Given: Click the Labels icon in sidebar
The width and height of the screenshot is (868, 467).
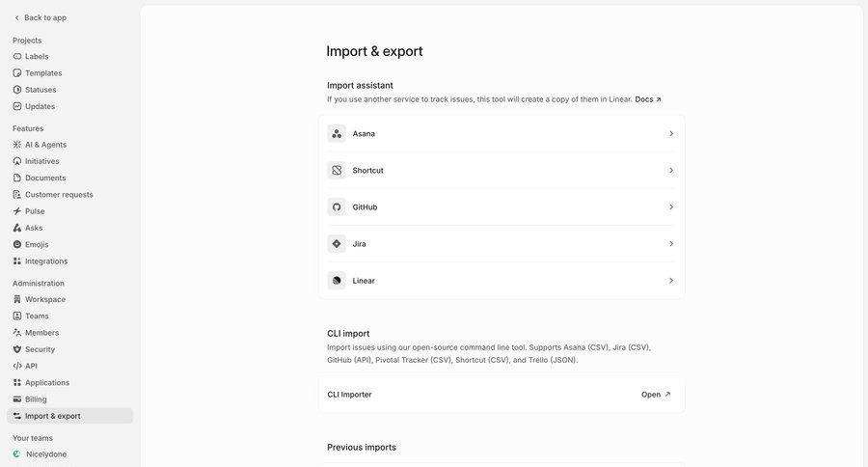Looking at the screenshot, I should click(17, 57).
